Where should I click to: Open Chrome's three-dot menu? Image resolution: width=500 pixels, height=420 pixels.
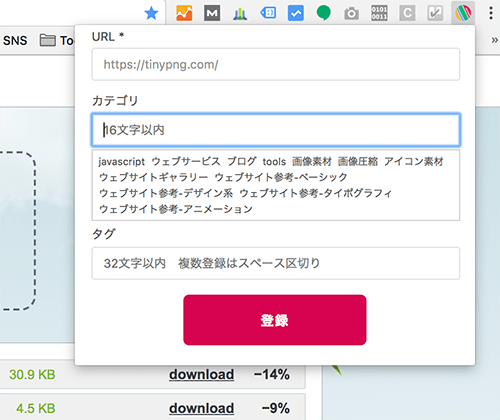point(491,13)
